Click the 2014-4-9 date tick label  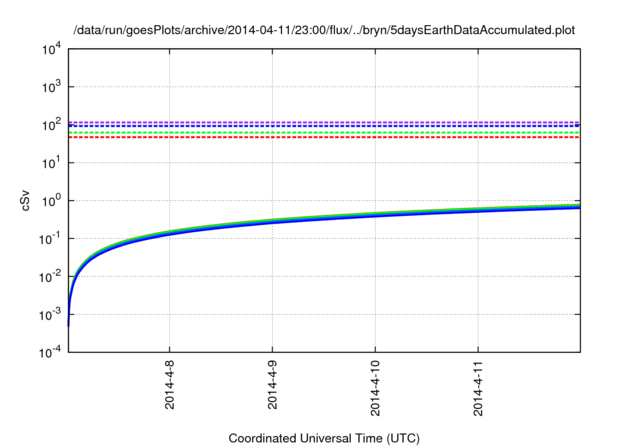pos(273,384)
